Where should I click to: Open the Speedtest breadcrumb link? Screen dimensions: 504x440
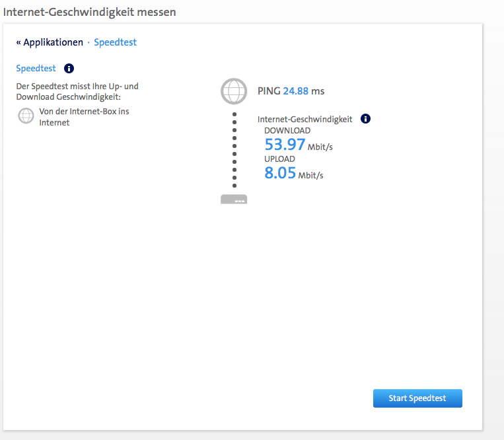pyautogui.click(x=115, y=42)
